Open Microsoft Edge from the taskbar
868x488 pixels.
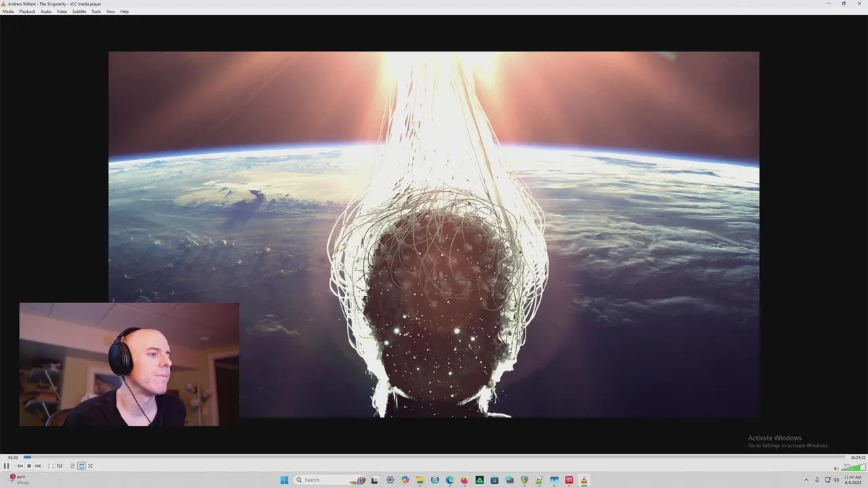pyautogui.click(x=450, y=480)
